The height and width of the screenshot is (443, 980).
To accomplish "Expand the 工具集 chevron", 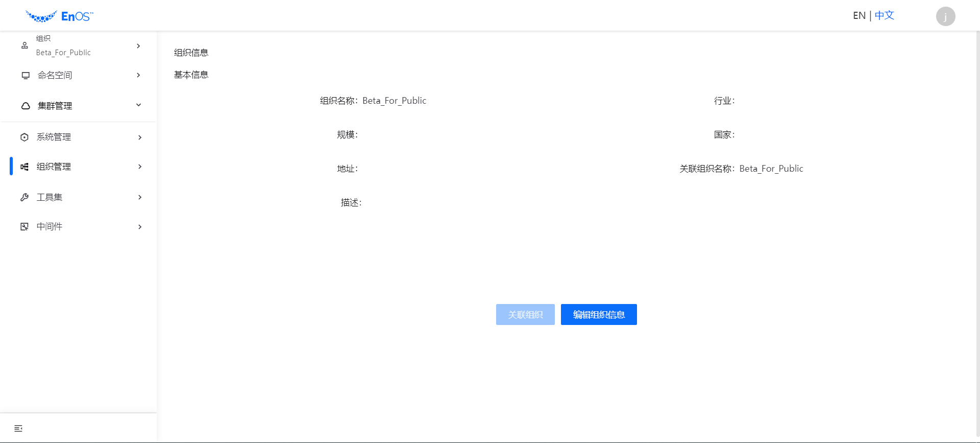I will (140, 197).
